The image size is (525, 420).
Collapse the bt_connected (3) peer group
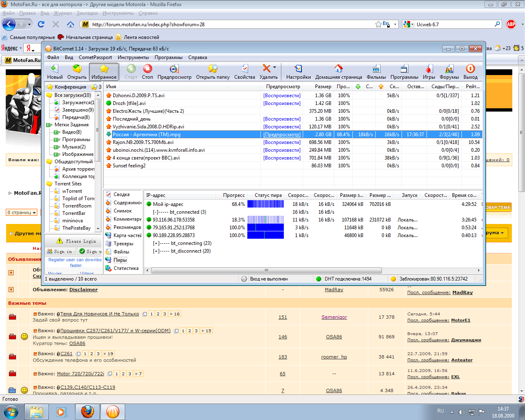click(x=156, y=212)
